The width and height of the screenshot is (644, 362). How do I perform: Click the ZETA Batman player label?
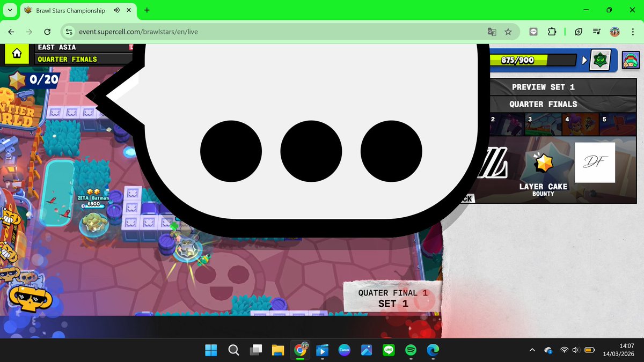93,198
